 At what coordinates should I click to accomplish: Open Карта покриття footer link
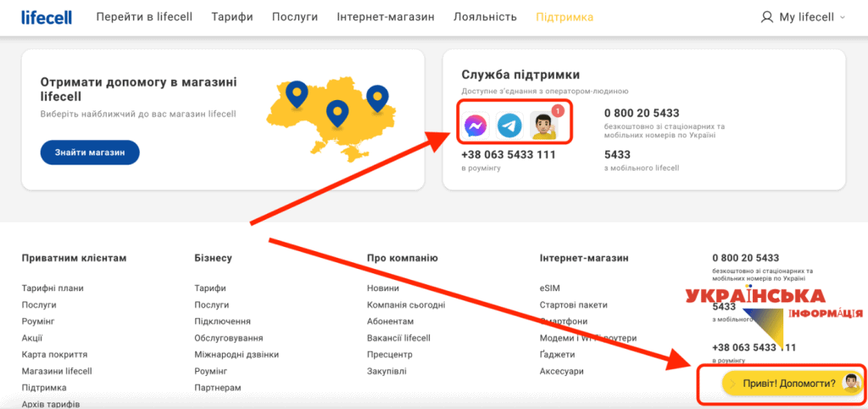click(54, 355)
